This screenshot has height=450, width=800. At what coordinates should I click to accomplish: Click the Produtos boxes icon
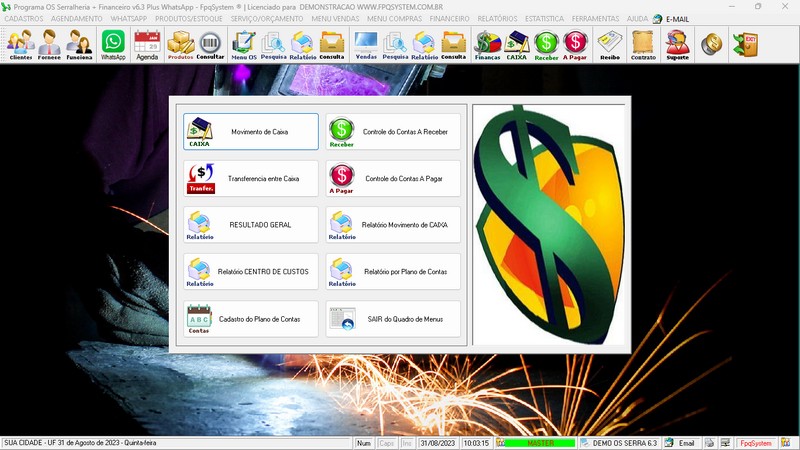(x=180, y=44)
